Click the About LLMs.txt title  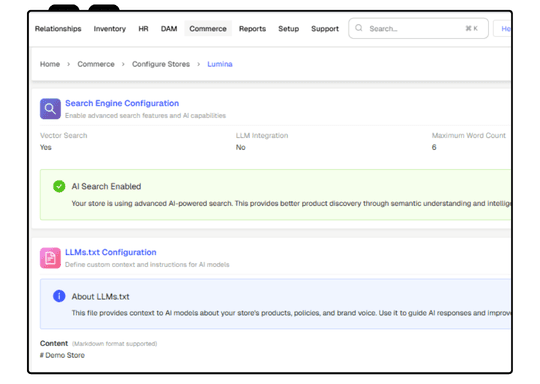(101, 297)
